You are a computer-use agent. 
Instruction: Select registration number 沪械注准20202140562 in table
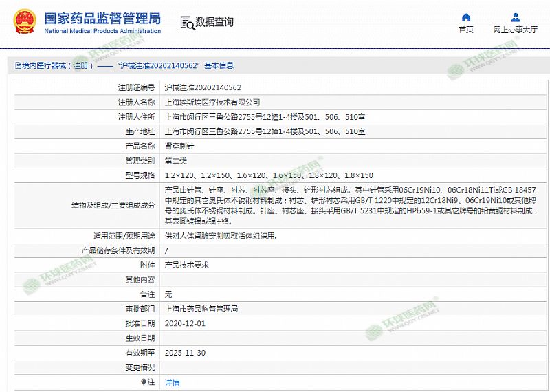(x=203, y=88)
